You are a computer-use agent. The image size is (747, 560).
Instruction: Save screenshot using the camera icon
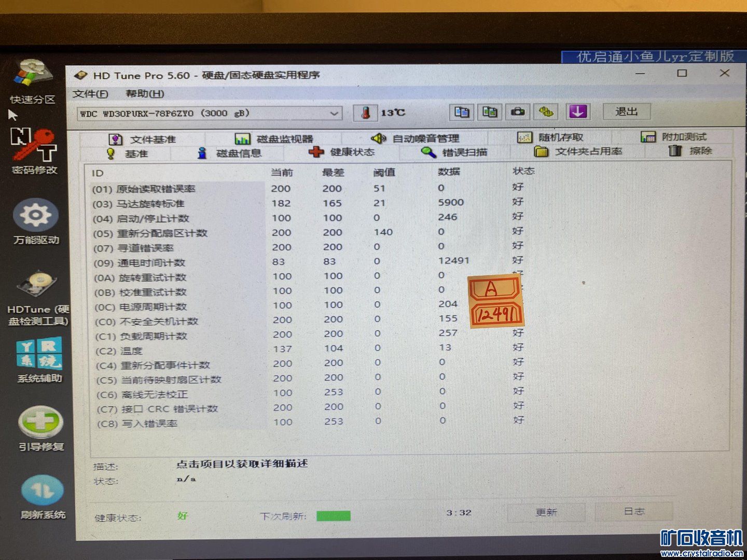pyautogui.click(x=518, y=111)
